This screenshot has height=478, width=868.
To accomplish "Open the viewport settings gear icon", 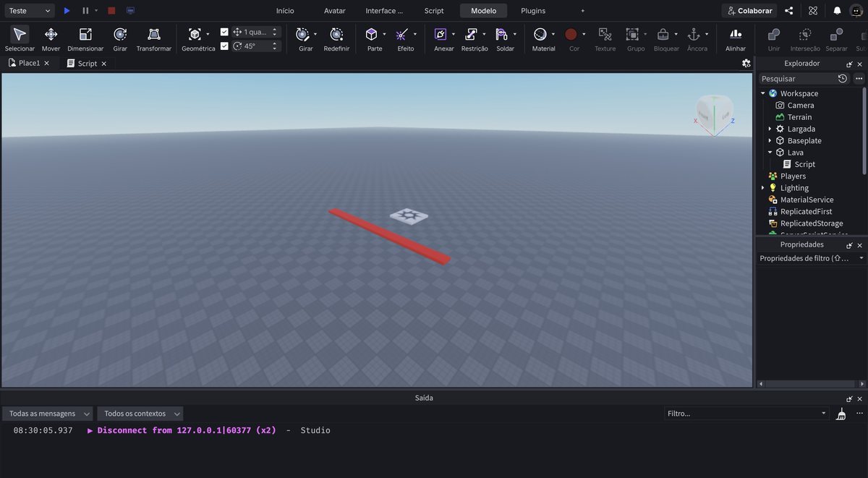I will point(746,64).
